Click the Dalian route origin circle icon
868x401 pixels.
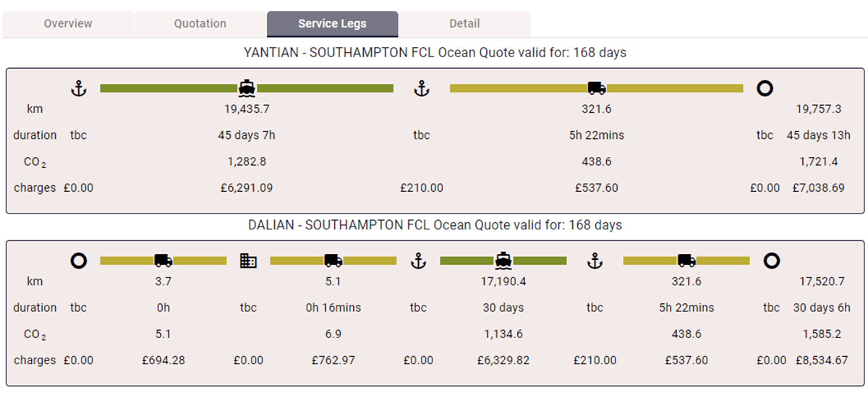[x=78, y=261]
